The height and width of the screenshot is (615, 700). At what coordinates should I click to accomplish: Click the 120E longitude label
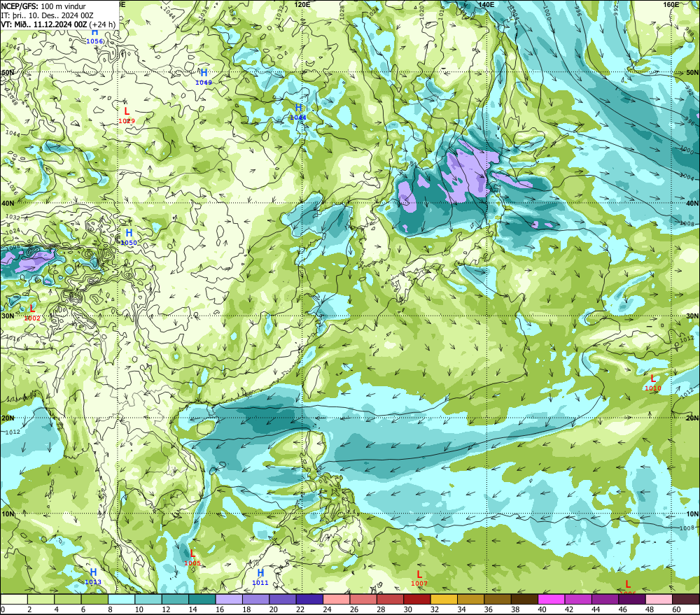[302, 4]
